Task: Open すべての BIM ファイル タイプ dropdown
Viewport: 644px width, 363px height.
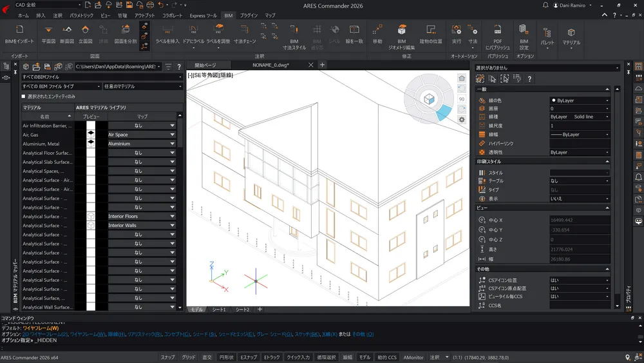Action: [61, 86]
